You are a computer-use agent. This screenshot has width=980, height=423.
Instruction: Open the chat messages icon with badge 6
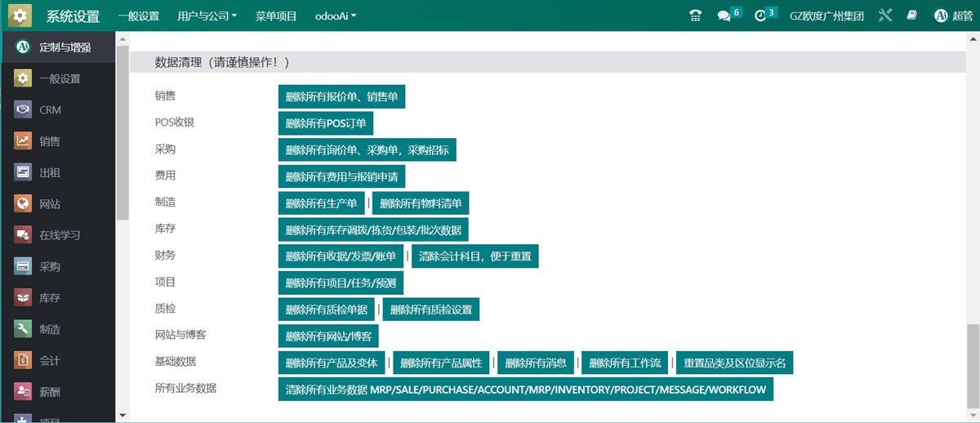coord(724,16)
